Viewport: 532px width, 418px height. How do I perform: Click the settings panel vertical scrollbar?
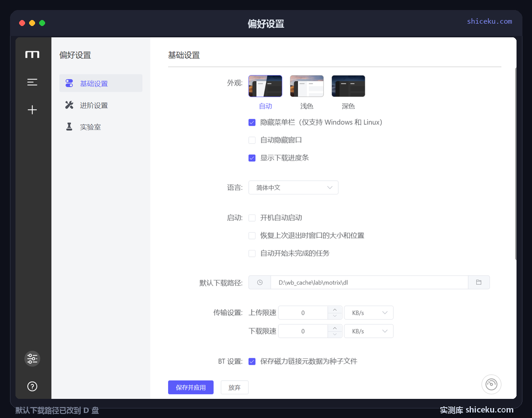point(516,164)
